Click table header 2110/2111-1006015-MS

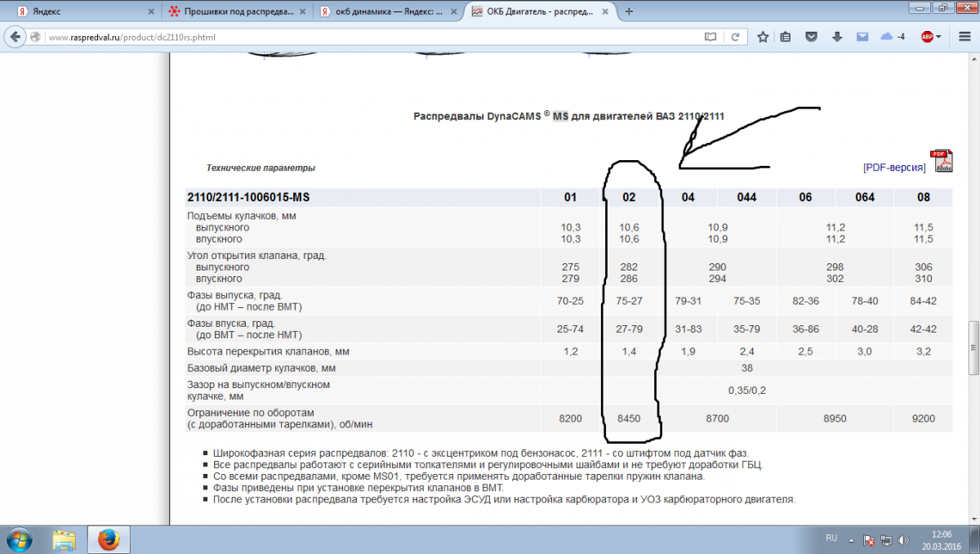click(x=249, y=198)
